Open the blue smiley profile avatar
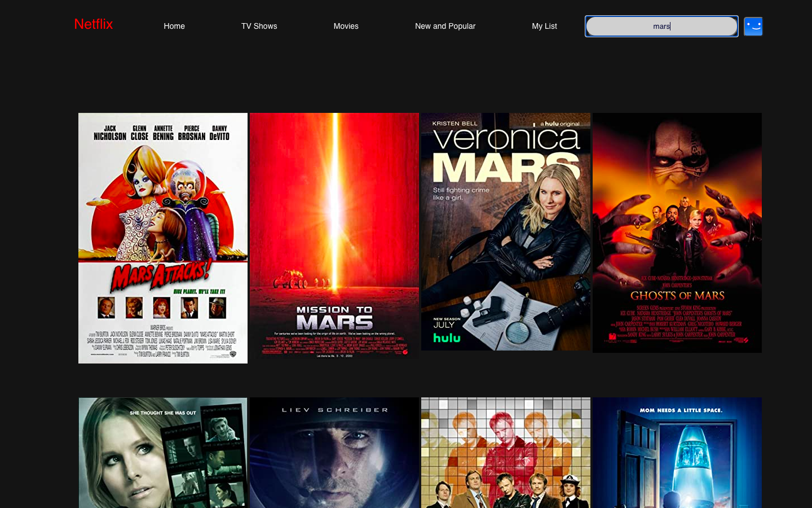 753,26
